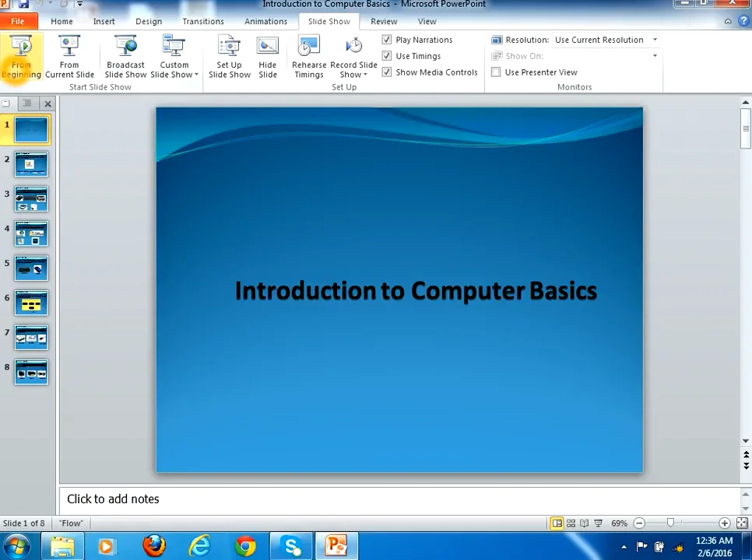752x560 pixels.
Task: Open Google Chrome from the taskbar
Action: (x=245, y=546)
